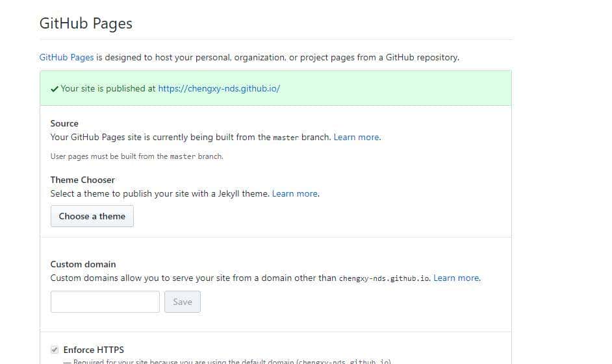Click chengxy-nds.github.io code text in domain description
612x364 pixels.
[x=385, y=278]
